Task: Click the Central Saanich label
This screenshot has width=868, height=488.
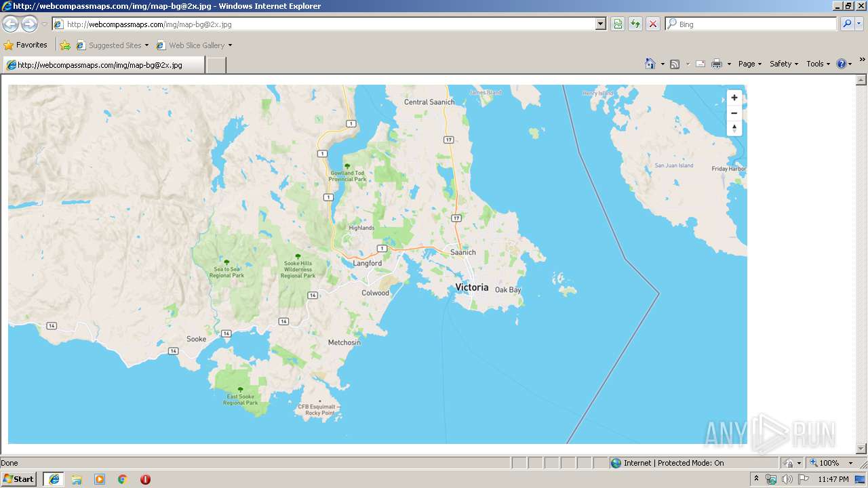Action: tap(429, 102)
